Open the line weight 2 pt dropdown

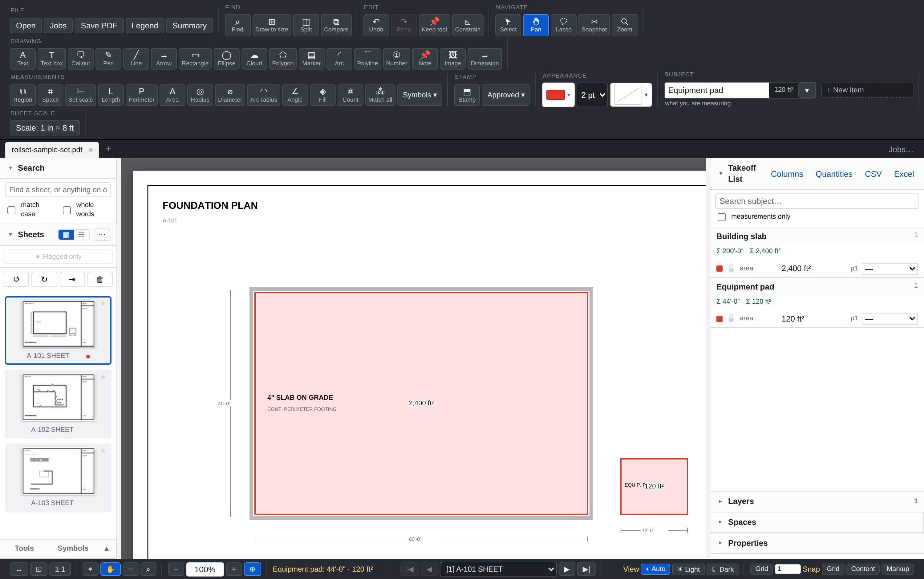click(592, 95)
